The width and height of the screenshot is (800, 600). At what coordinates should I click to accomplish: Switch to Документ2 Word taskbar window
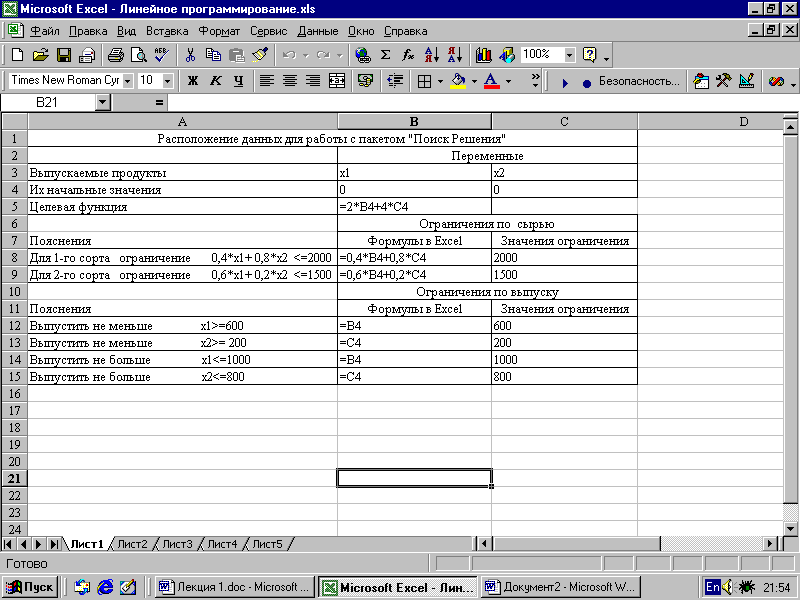[x=561, y=587]
